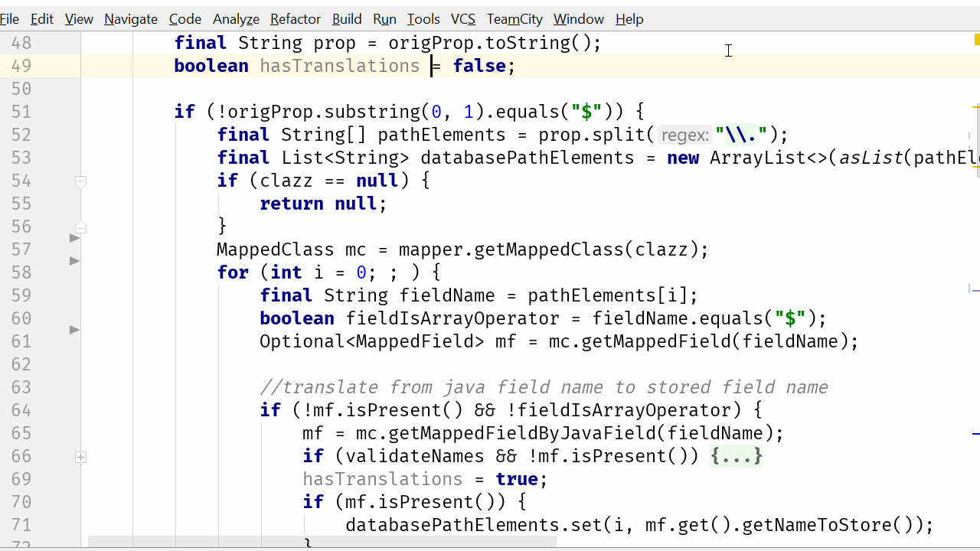Open the Analyze menu
The image size is (980, 551).
click(236, 18)
